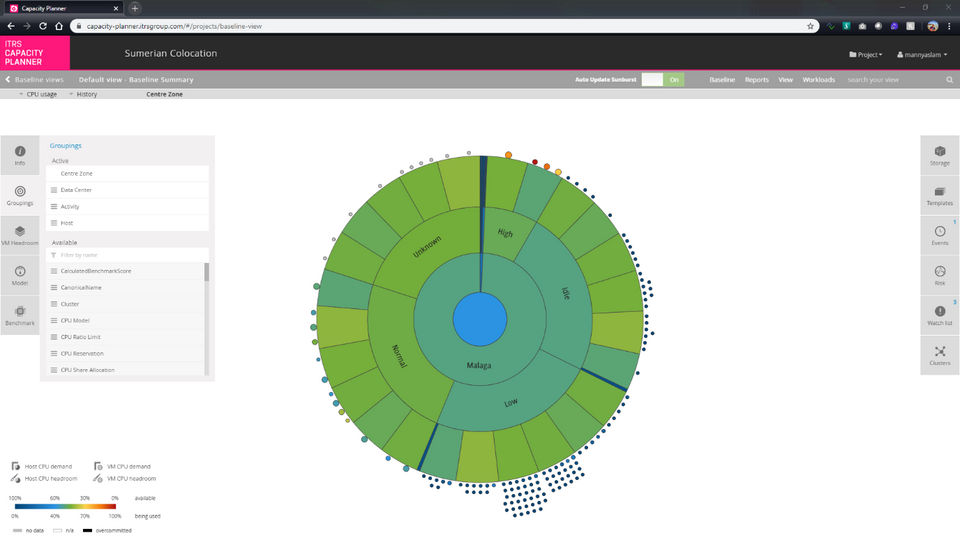Select the Low activity segment
Viewport: 960px width, 540px height.
pos(511,403)
